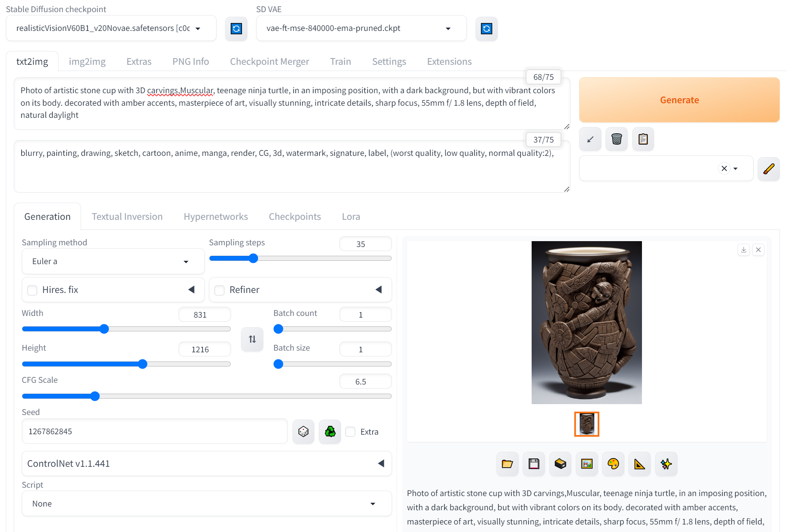
Task: Send the image to img2img inpaint
Action: pyautogui.click(x=613, y=463)
